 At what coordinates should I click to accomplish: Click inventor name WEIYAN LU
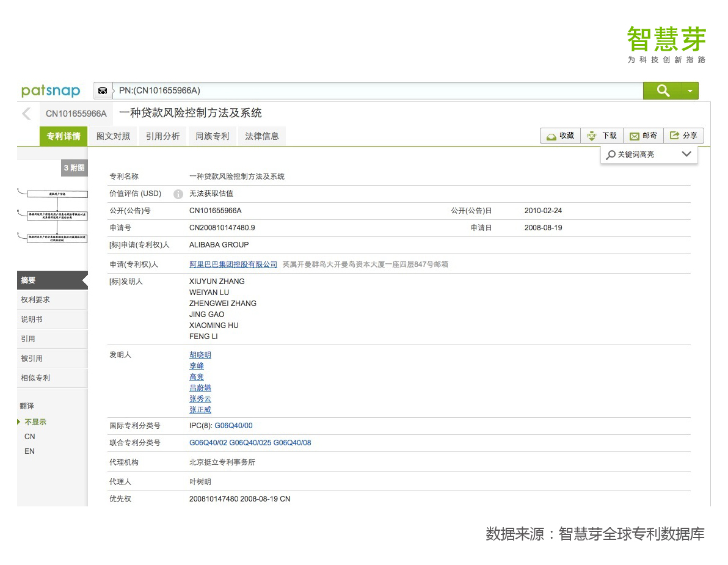[209, 293]
